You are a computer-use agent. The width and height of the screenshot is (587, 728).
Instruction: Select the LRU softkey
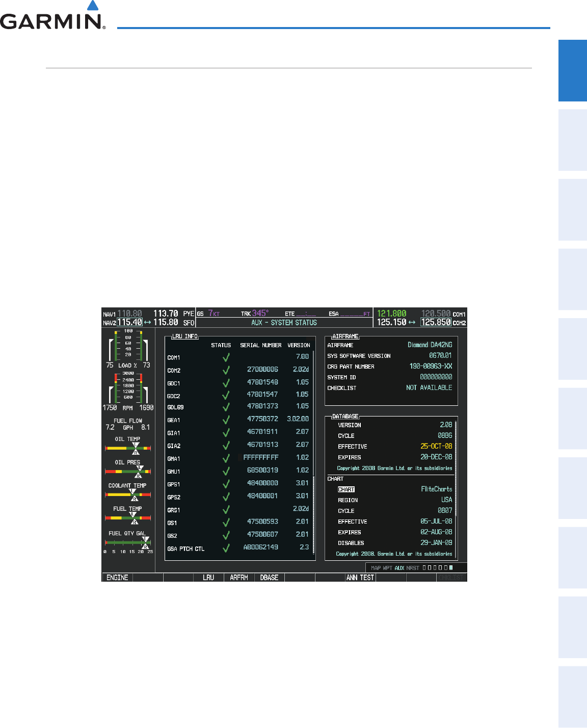tap(208, 578)
